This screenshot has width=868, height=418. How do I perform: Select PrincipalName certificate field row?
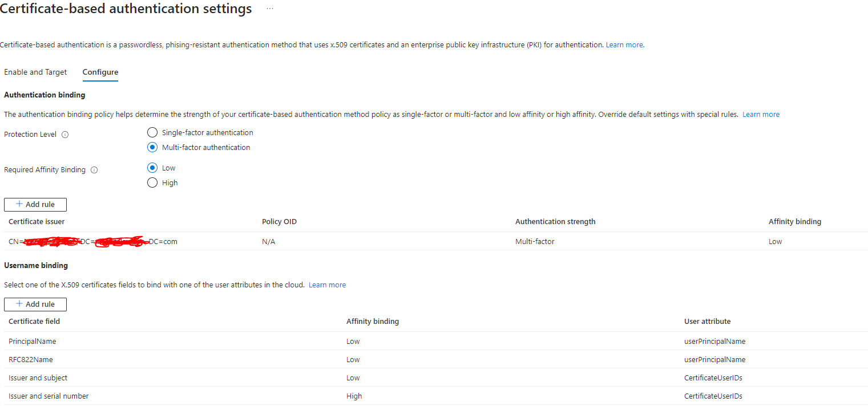[436, 341]
